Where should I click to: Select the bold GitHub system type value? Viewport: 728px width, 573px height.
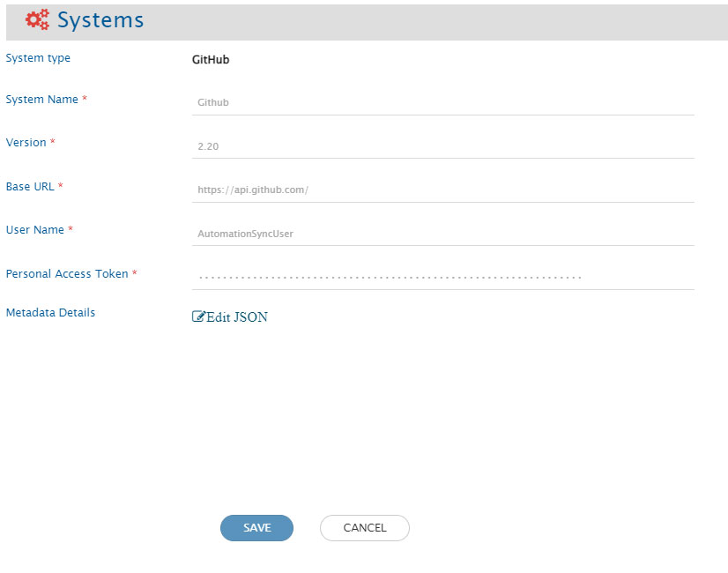point(211,61)
